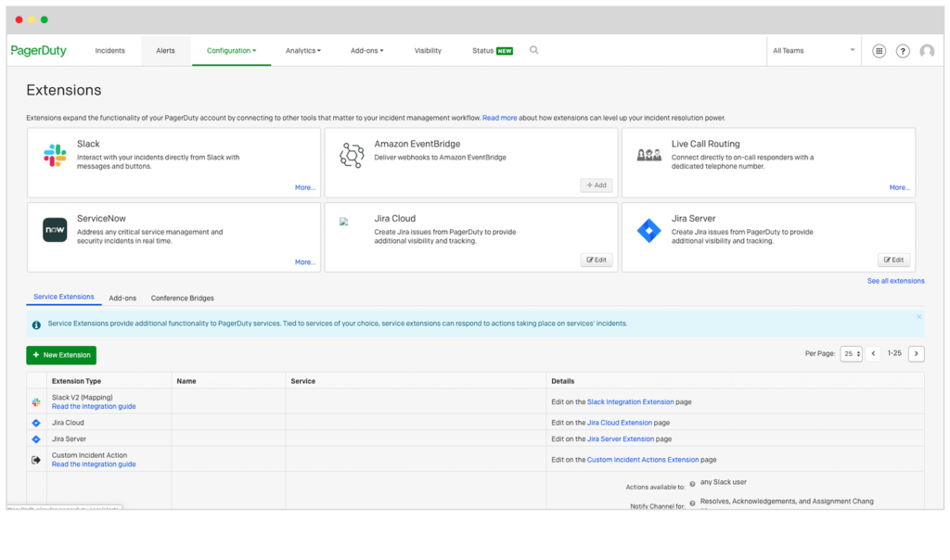Select the Service Extensions tab
This screenshot has height=560, width=950.
click(x=64, y=298)
